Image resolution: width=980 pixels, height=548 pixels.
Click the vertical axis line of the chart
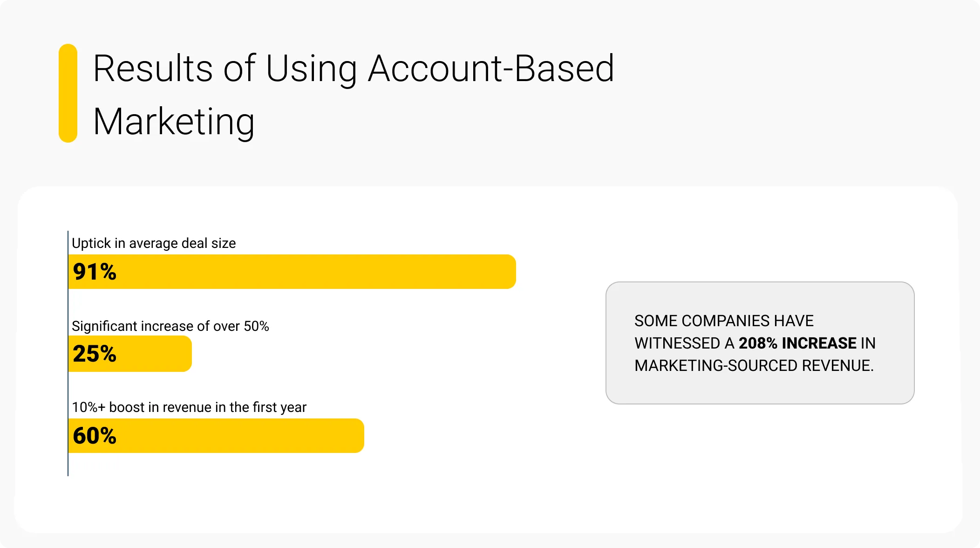pyautogui.click(x=68, y=353)
